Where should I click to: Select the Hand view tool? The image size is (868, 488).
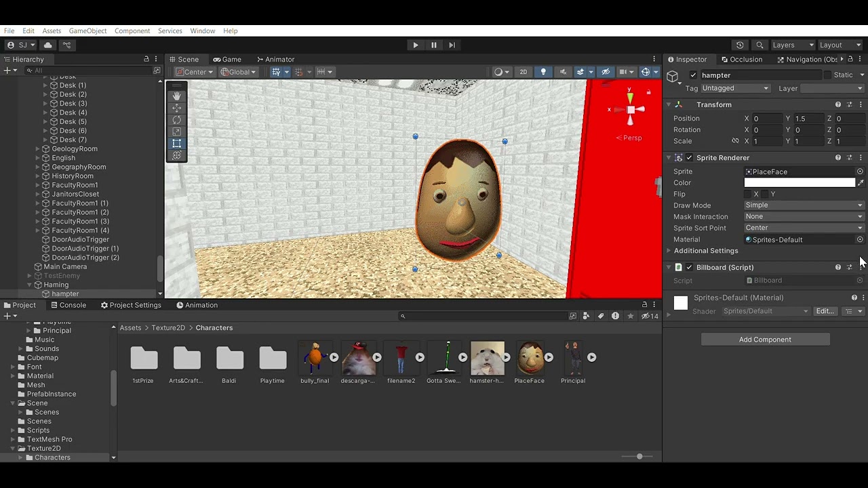tap(177, 96)
